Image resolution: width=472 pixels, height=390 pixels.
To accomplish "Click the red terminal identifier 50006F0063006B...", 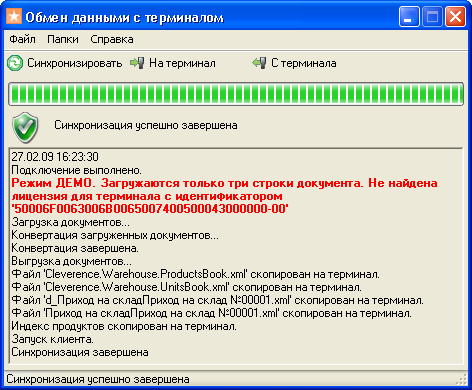I will tap(150, 209).
